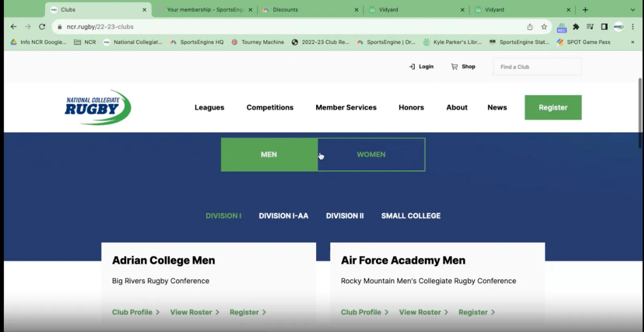Open SportsEngine HQ bookmark

click(197, 42)
